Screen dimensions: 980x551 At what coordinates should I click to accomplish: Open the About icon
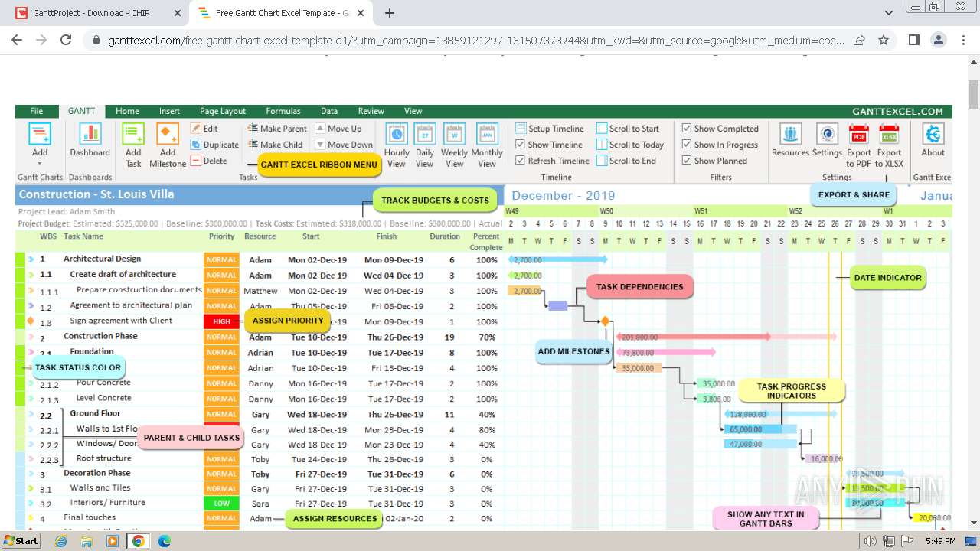(933, 134)
